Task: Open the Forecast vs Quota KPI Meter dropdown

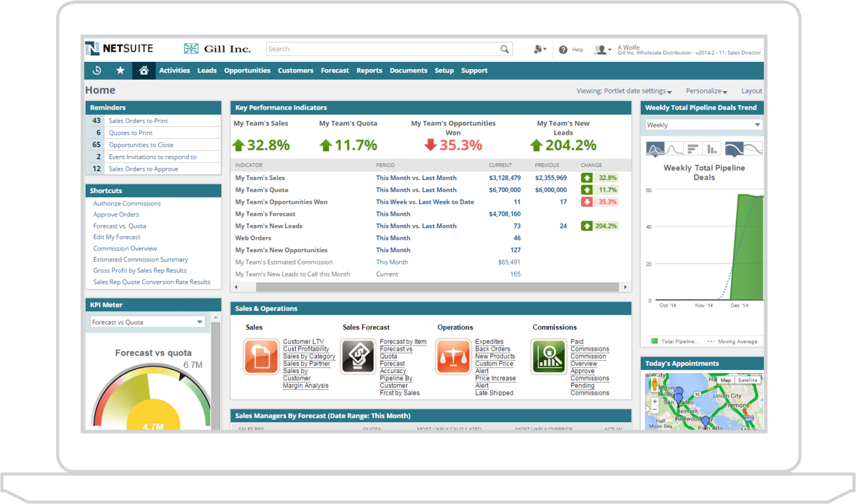Action: [200, 322]
